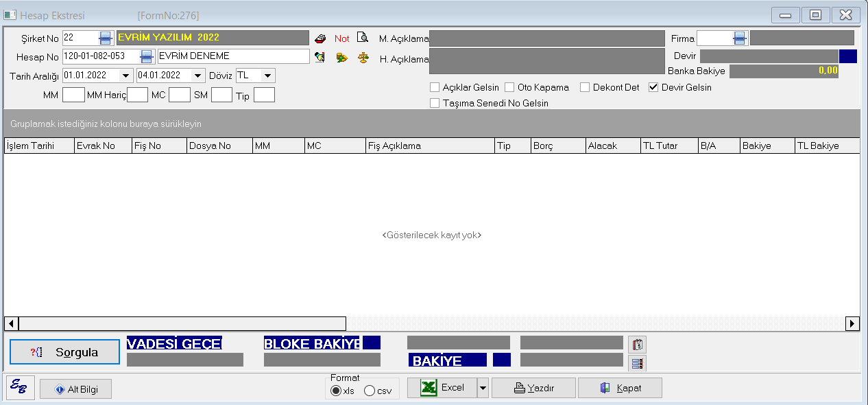Click the Tip input box
The image size is (868, 405).
click(x=264, y=95)
